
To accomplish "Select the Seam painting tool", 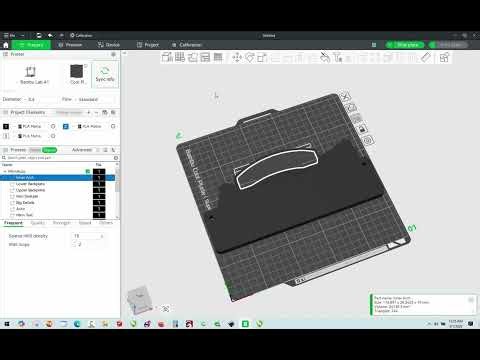I will click(337, 57).
